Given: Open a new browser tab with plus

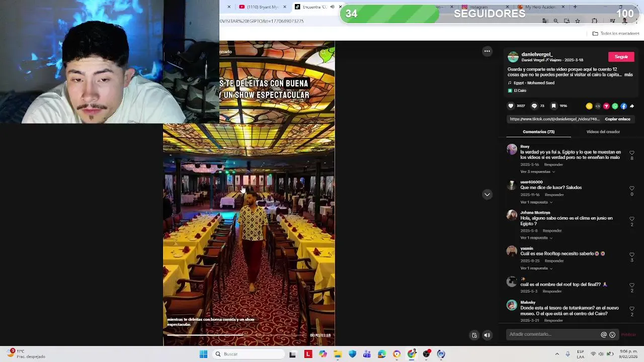Looking at the screenshot, I should (x=575, y=7).
